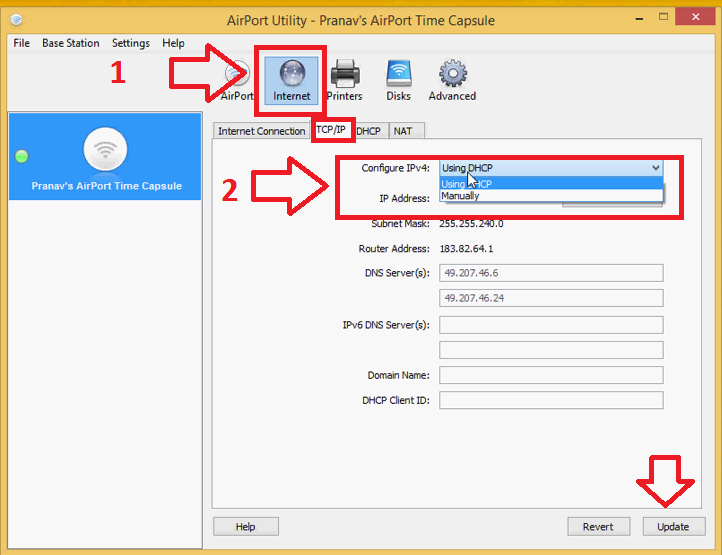Switch to the DHCP tab
Screen dimensions: 722x555
click(x=368, y=131)
